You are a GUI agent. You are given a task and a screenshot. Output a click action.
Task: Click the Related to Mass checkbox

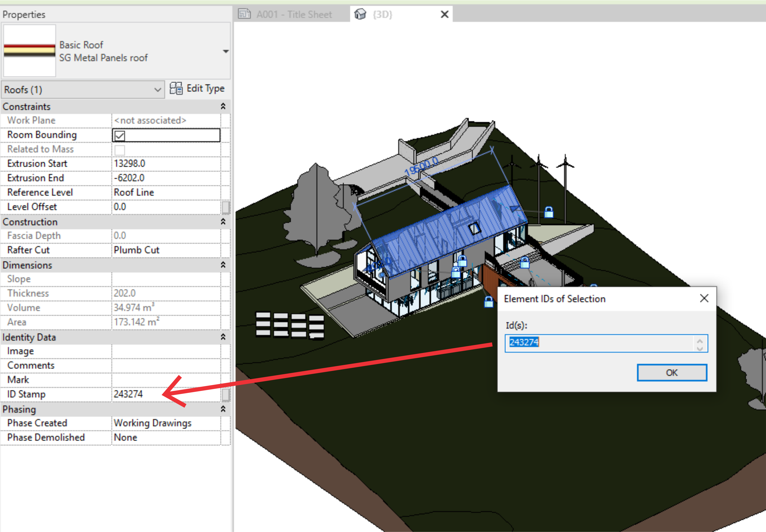pyautogui.click(x=120, y=150)
